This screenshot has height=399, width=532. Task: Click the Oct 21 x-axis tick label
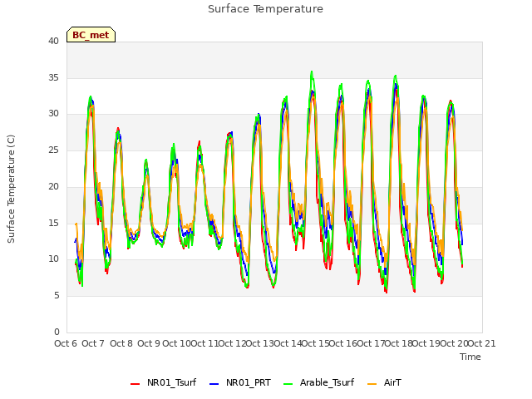click(x=482, y=343)
